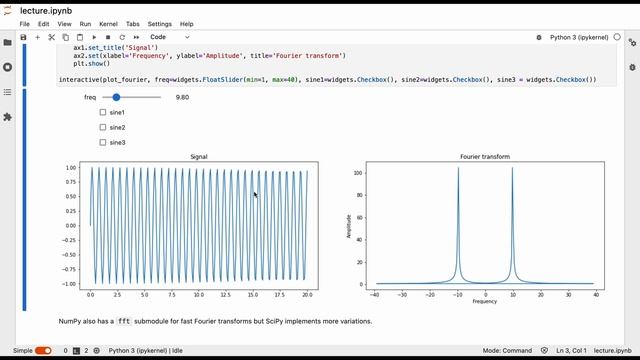Click the plt.show() code line
This screenshot has height=360, width=640.
click(92, 64)
